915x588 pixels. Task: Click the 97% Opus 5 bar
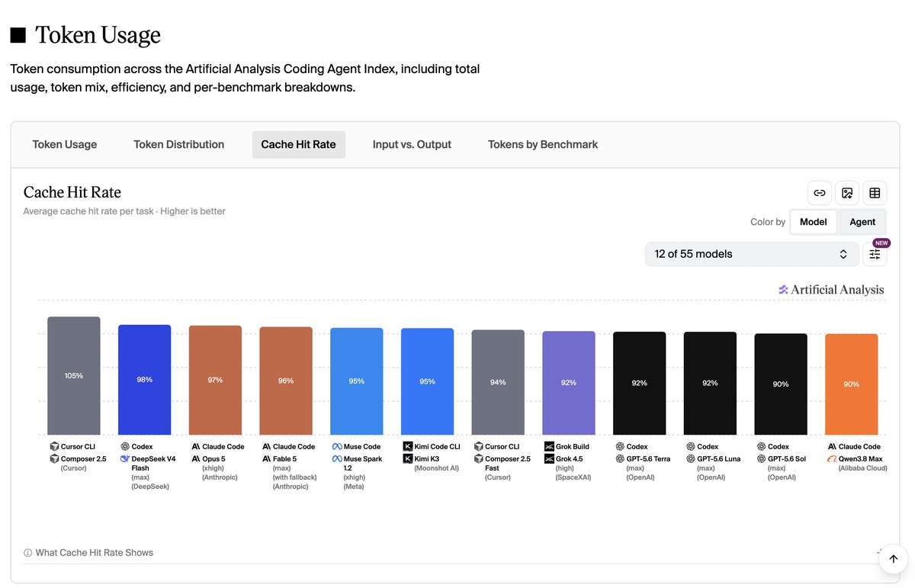coord(215,381)
